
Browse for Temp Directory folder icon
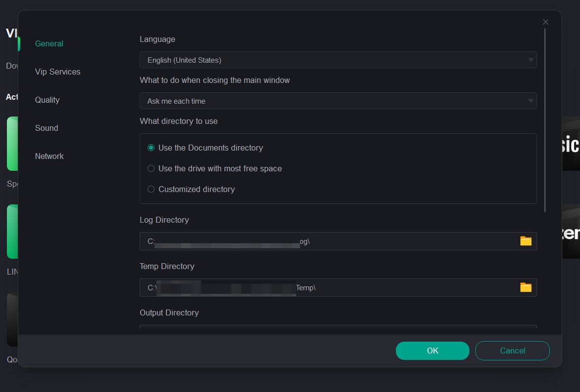[x=526, y=287]
